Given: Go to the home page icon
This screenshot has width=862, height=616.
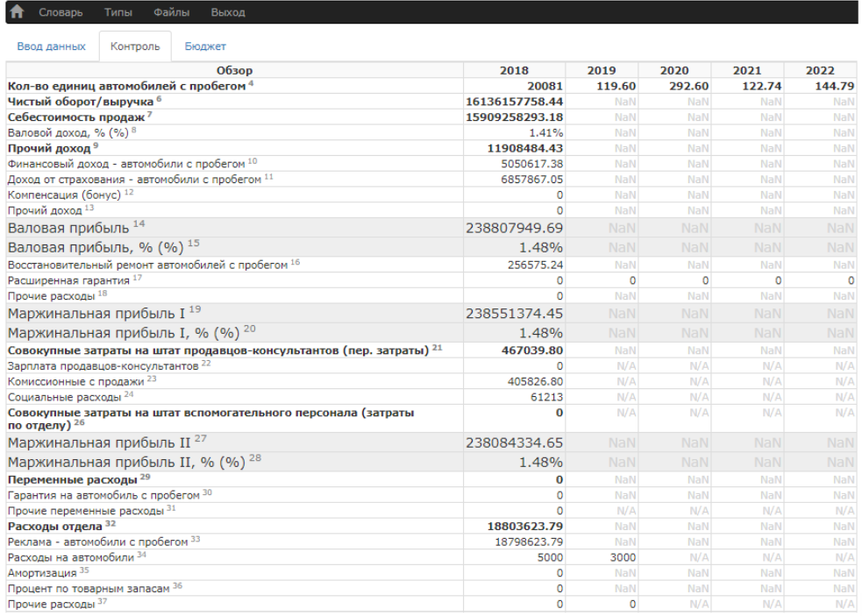Looking at the screenshot, I should coord(17,11).
